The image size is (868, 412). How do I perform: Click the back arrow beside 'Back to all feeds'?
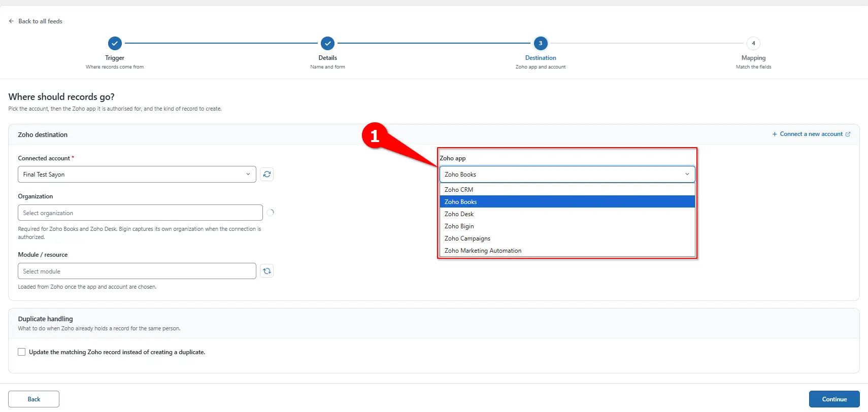[11, 21]
